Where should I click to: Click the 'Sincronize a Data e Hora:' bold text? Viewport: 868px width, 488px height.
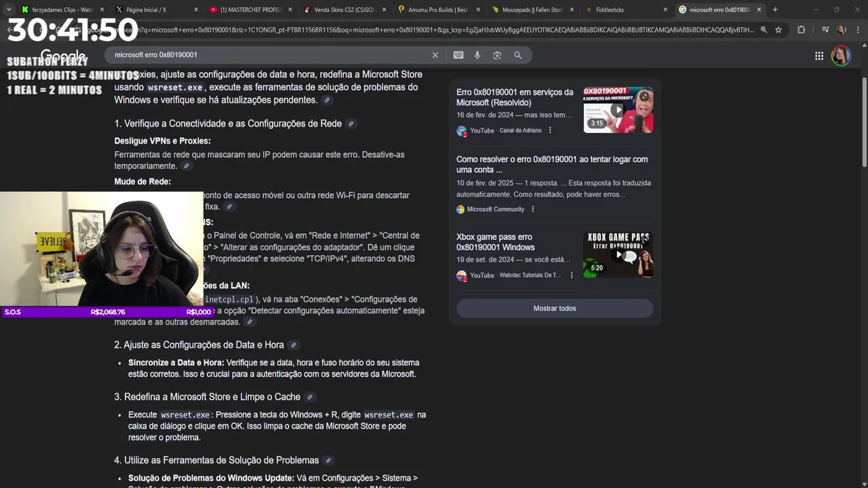[x=176, y=363]
